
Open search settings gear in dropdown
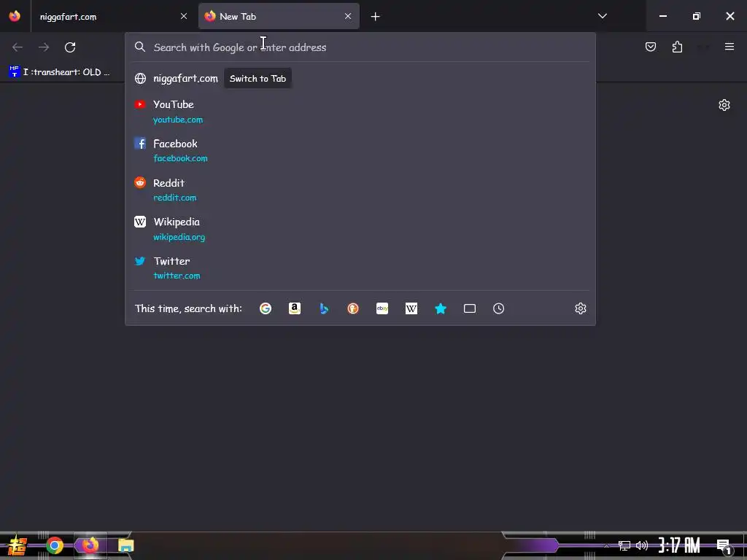(580, 308)
